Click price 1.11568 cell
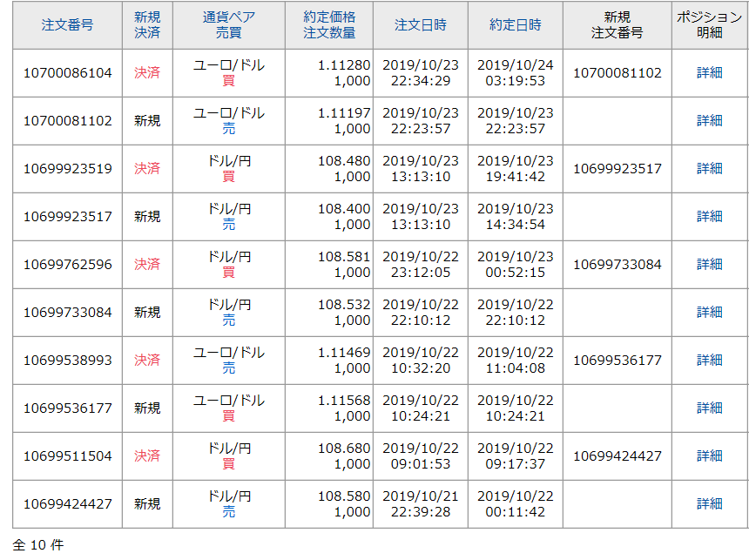The height and width of the screenshot is (560, 749). coord(344,401)
